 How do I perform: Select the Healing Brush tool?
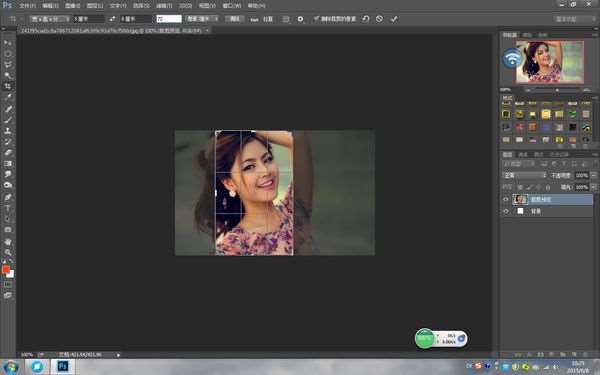pos(8,109)
